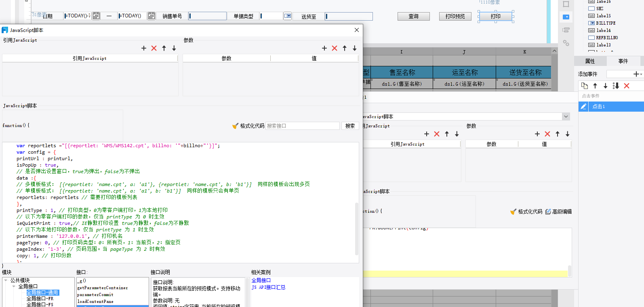Select 全局接口-FR in the module tree
The height and width of the screenshot is (307, 644).
point(40,299)
